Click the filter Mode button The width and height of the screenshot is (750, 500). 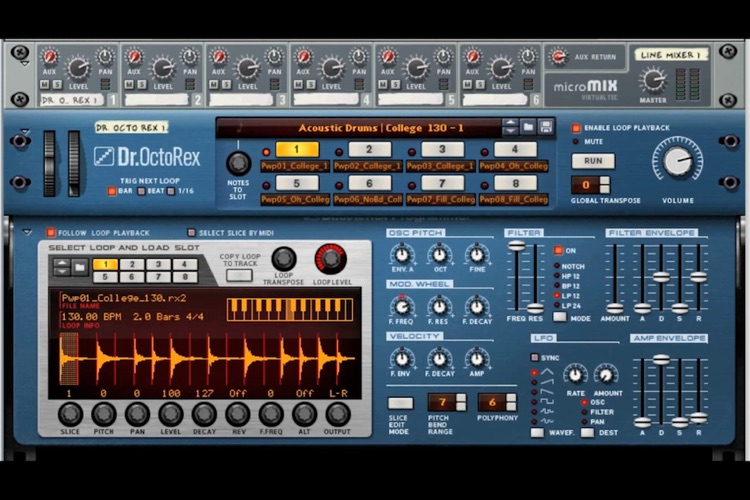559,317
